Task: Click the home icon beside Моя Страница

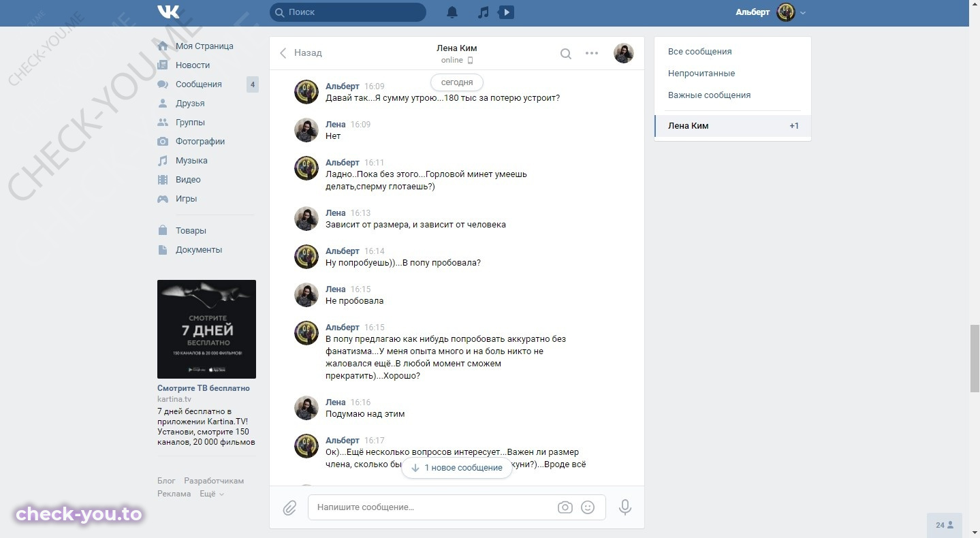Action: click(x=163, y=46)
